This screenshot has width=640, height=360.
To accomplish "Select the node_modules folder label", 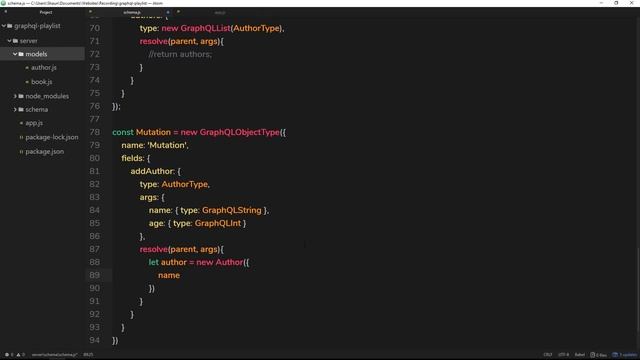I will tap(47, 96).
